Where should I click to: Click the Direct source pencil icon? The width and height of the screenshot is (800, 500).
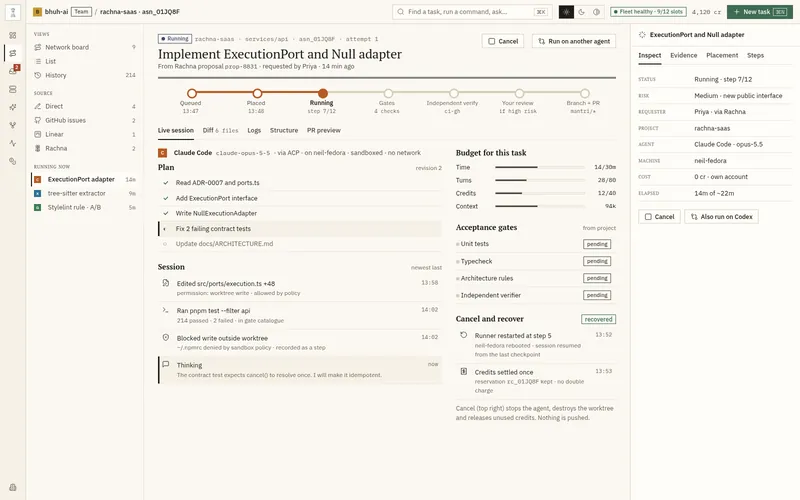tap(38, 106)
